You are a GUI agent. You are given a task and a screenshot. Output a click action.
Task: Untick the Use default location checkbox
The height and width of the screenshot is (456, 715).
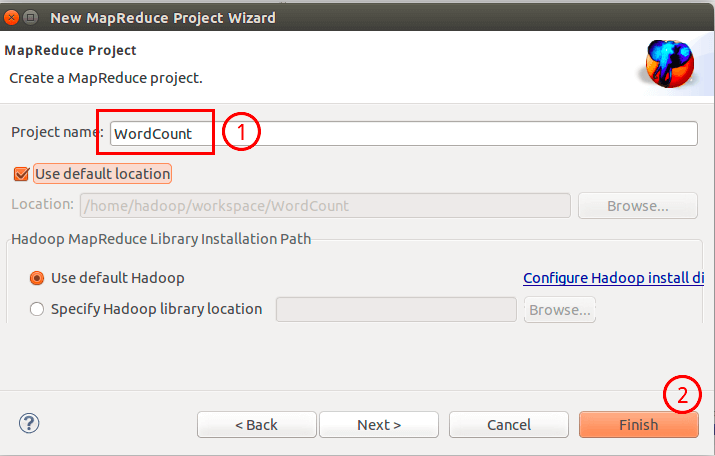point(21,174)
